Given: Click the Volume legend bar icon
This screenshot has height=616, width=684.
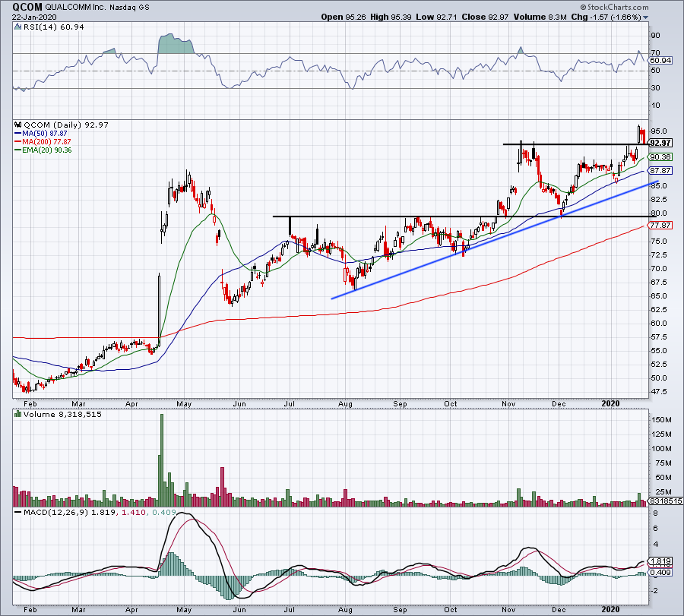Looking at the screenshot, I should pyautogui.click(x=18, y=414).
